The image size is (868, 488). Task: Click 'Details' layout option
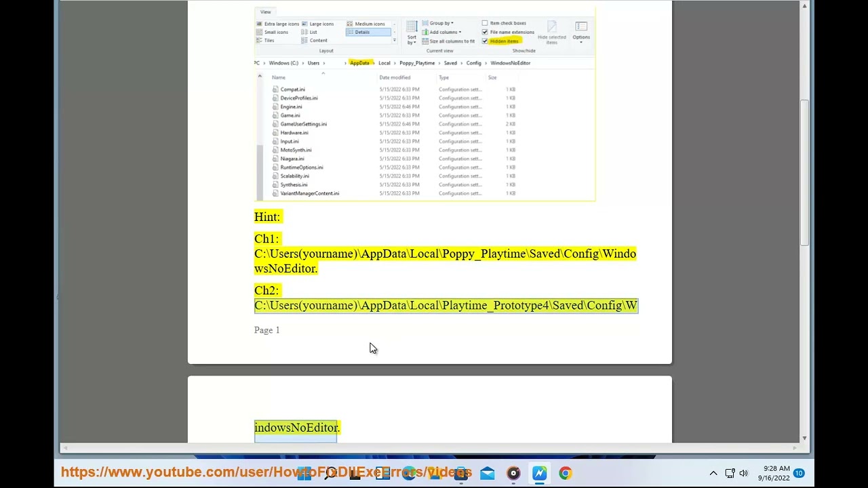point(368,32)
